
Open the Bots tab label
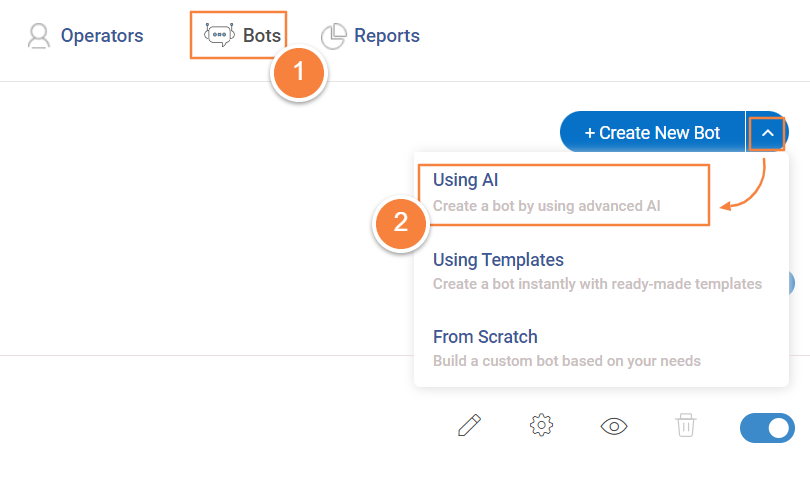(262, 36)
